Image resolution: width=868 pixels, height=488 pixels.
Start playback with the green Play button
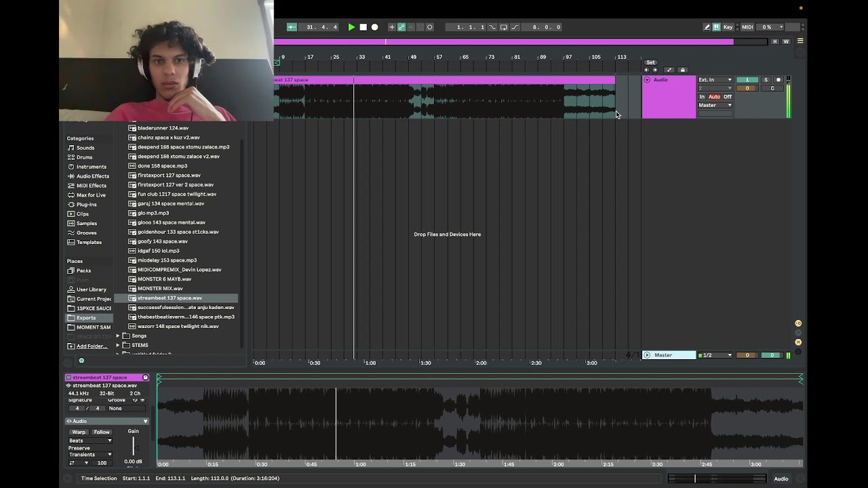coord(351,27)
